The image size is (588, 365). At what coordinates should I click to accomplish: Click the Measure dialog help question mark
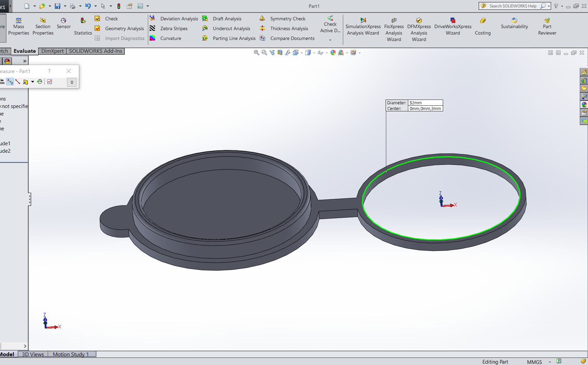coord(49,71)
